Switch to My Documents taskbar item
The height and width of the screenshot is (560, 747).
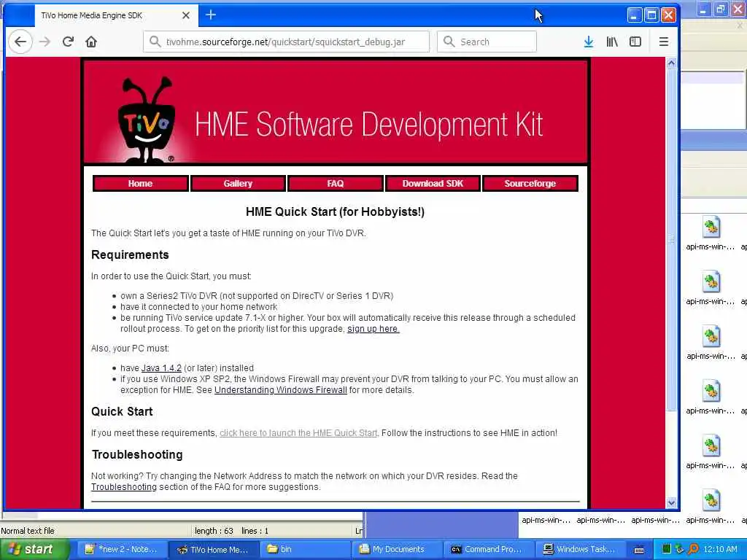[x=398, y=549]
